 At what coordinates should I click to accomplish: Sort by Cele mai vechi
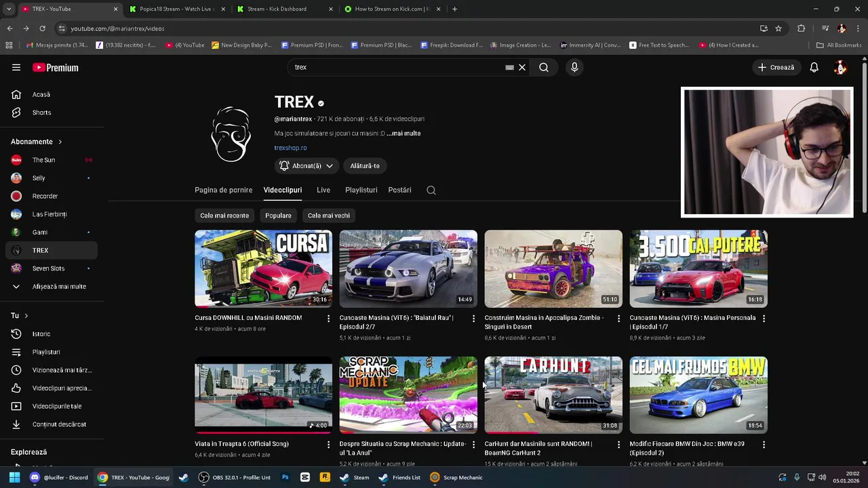point(329,216)
